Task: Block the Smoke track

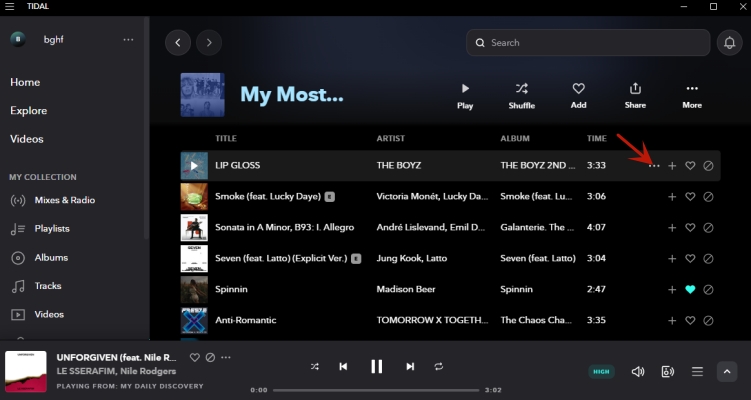Action: [708, 197]
